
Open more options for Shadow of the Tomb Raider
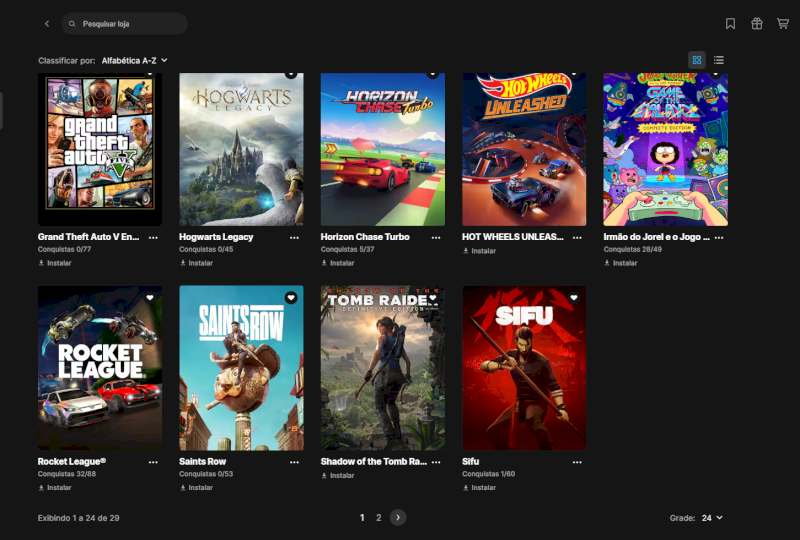436,462
